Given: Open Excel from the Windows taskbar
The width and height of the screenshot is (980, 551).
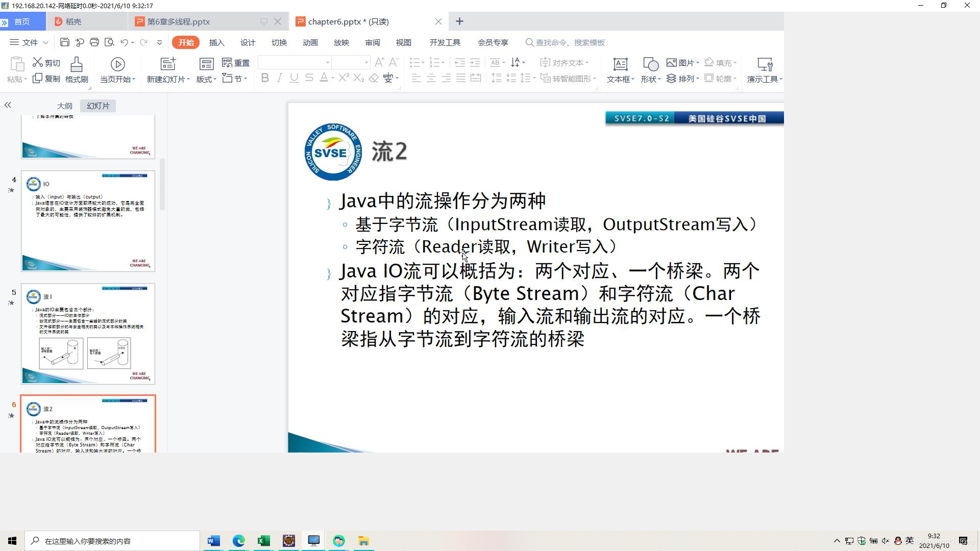Looking at the screenshot, I should [x=264, y=541].
